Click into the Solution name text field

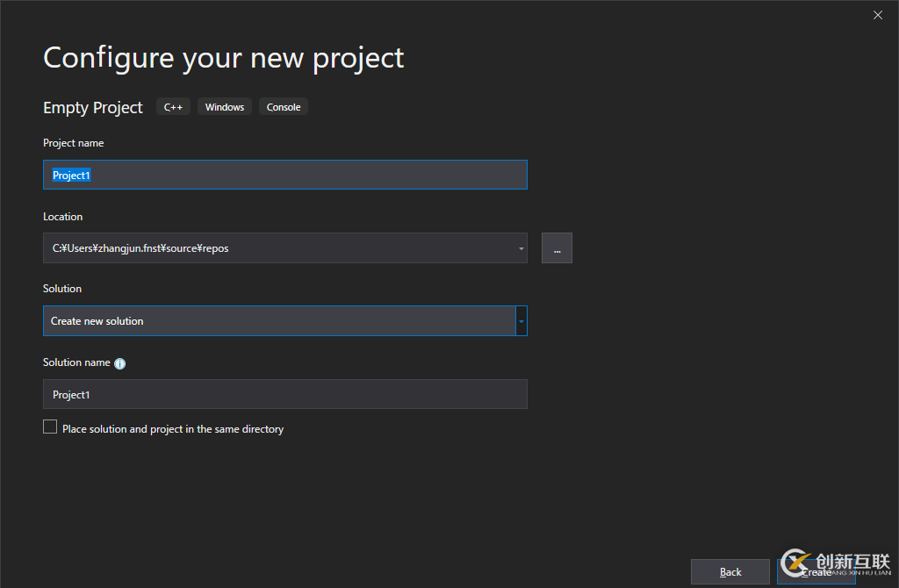point(285,395)
